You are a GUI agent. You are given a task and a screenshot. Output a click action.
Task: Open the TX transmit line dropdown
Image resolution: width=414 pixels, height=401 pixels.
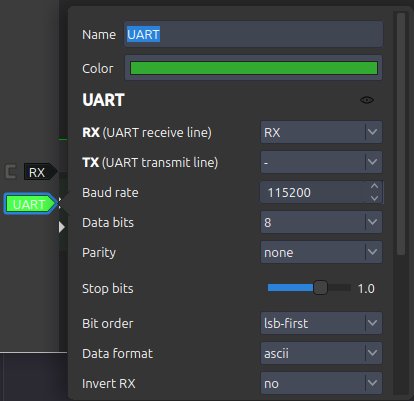click(321, 162)
